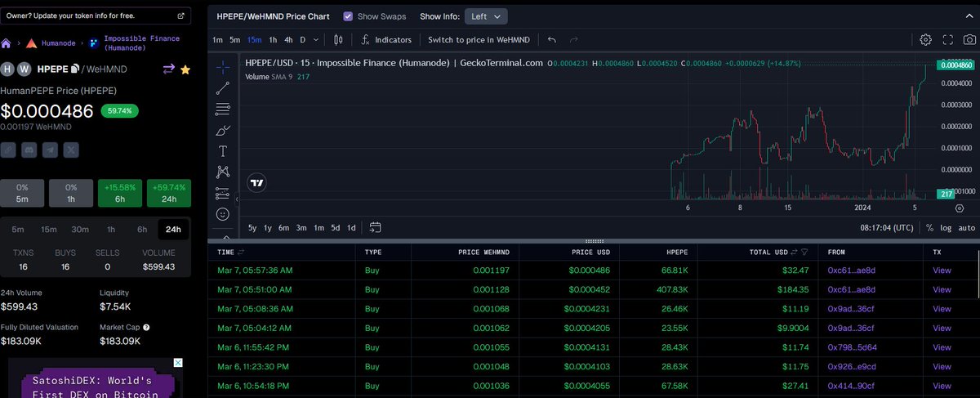Viewport: 980px width, 398px height.
Task: Select the 24h +59.74% change box
Action: point(169,193)
